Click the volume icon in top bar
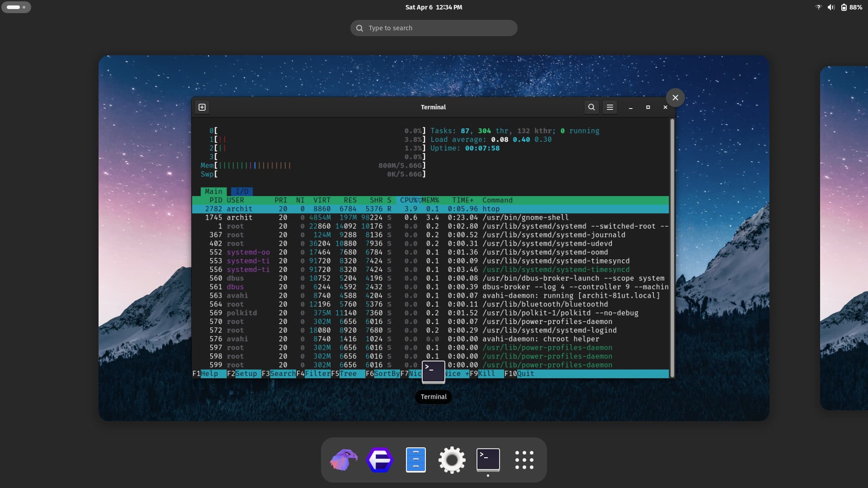868x488 pixels. (x=831, y=7)
